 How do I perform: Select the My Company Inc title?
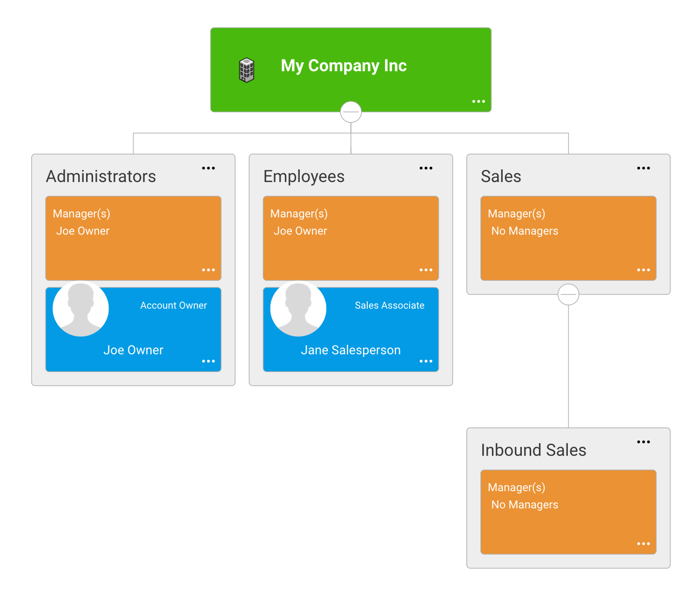click(344, 66)
